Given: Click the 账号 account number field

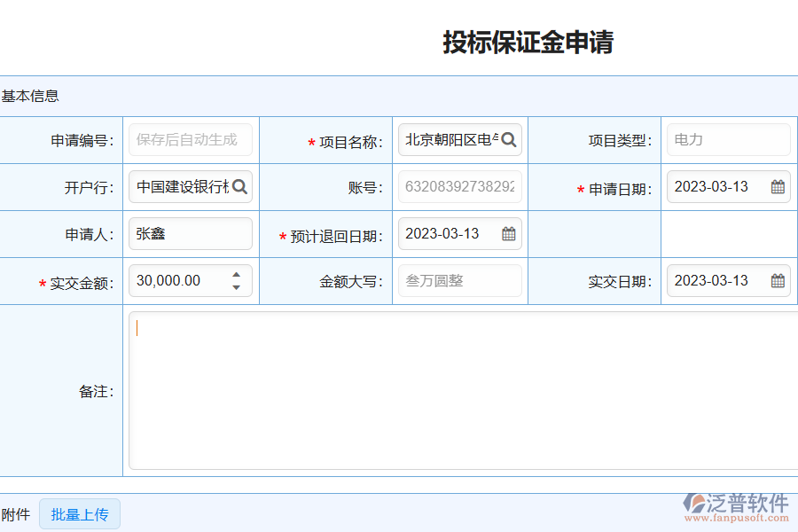Looking at the screenshot, I should [x=459, y=187].
